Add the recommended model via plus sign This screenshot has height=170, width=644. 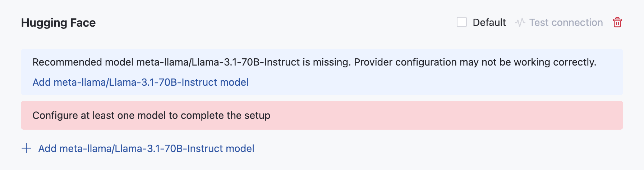tap(26, 148)
